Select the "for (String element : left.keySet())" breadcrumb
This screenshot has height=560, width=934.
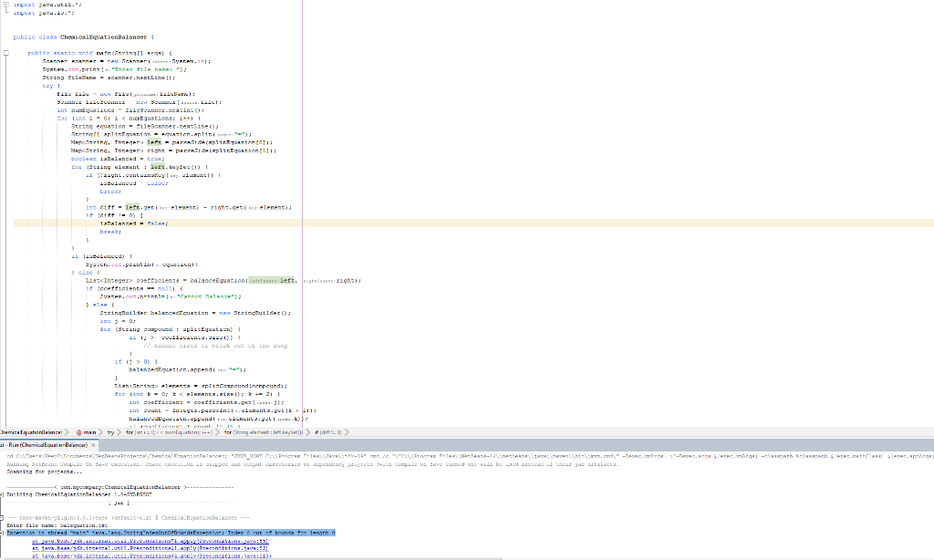click(265, 432)
